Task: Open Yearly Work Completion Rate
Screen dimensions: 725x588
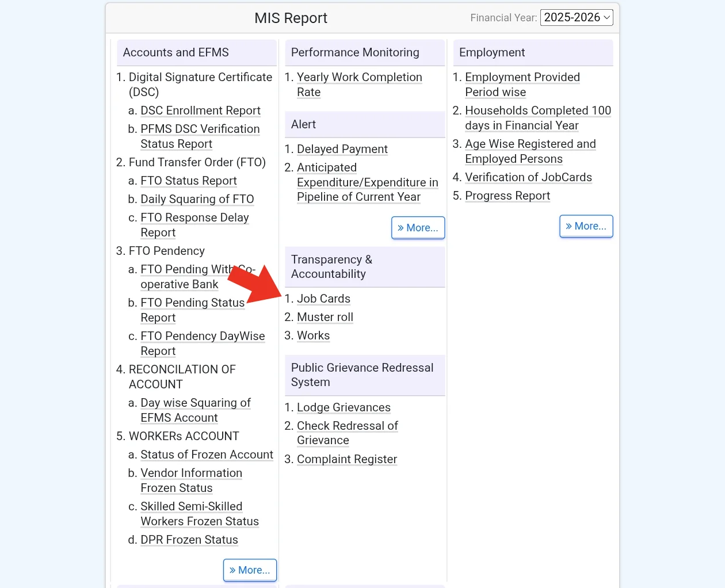Action: 359,77
